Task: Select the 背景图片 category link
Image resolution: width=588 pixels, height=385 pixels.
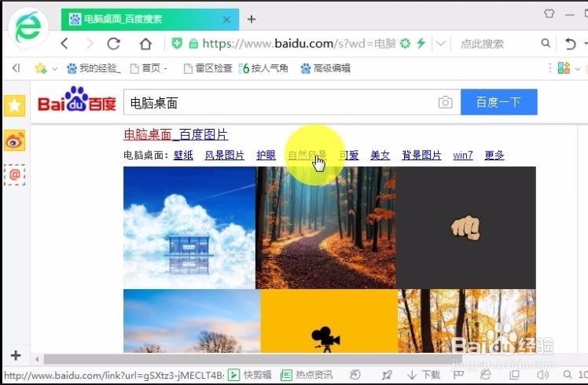Action: (x=421, y=156)
